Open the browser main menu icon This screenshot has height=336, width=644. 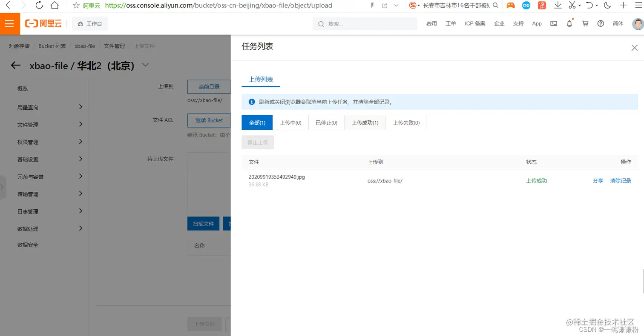pyautogui.click(x=638, y=6)
